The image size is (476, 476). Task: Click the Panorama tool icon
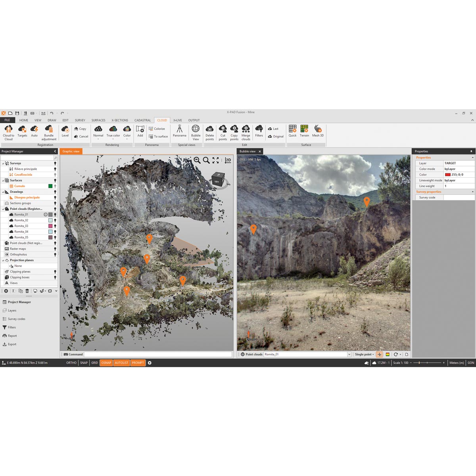pos(179,130)
